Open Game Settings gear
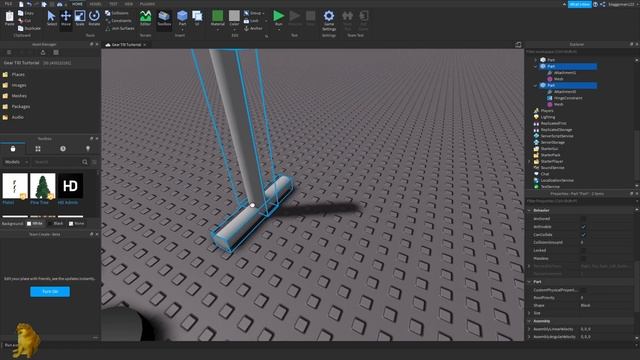Viewport: 640px width, 360px height. [x=329, y=20]
